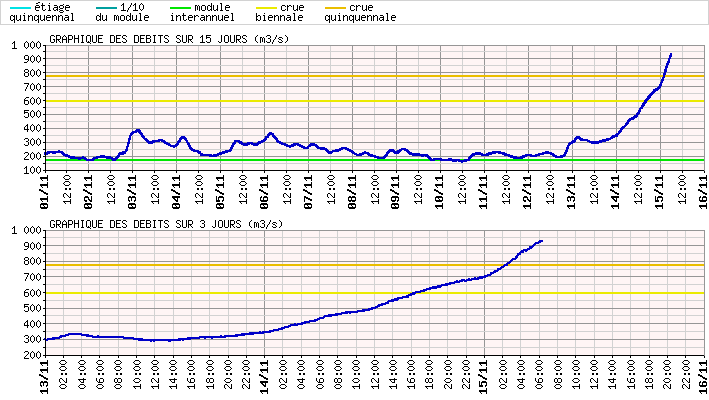Click the end point of the 3-day flow curve

[x=541, y=241]
